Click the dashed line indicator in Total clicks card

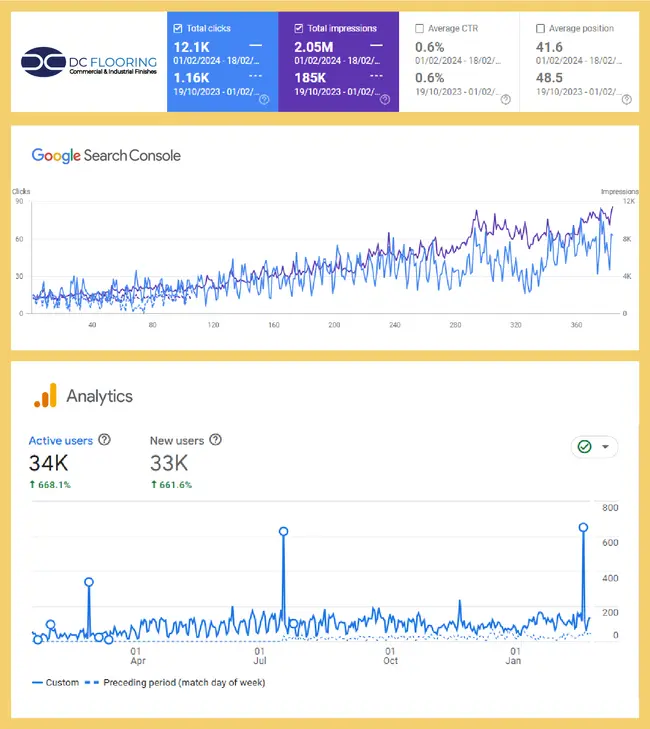tap(256, 75)
